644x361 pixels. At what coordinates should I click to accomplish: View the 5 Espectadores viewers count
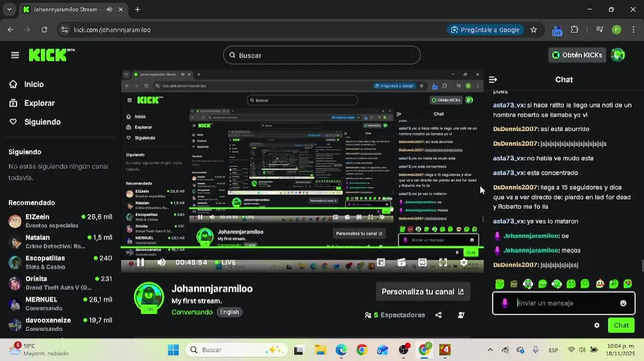(395, 315)
